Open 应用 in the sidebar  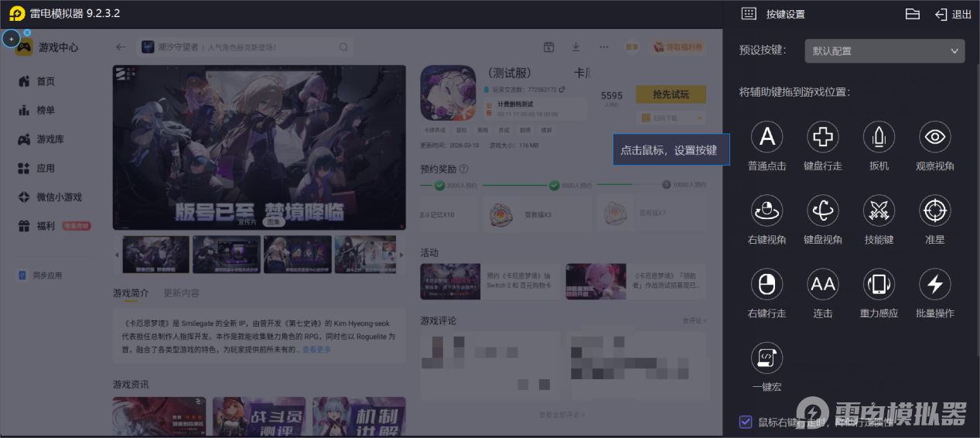[36, 168]
